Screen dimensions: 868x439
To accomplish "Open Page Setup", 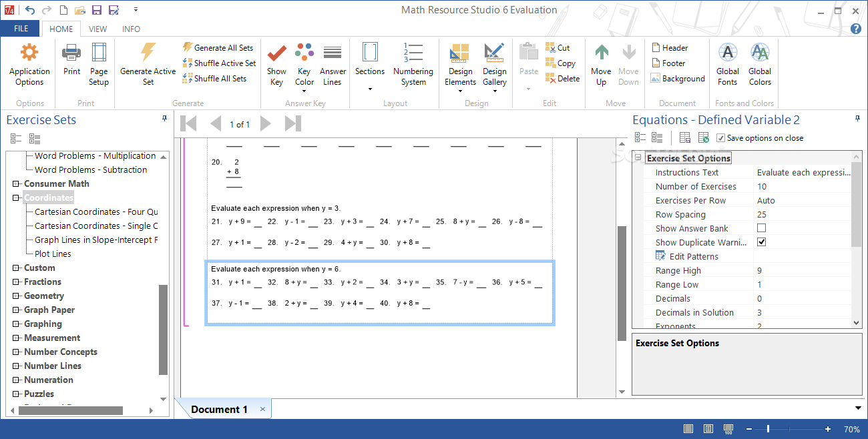I will click(99, 65).
